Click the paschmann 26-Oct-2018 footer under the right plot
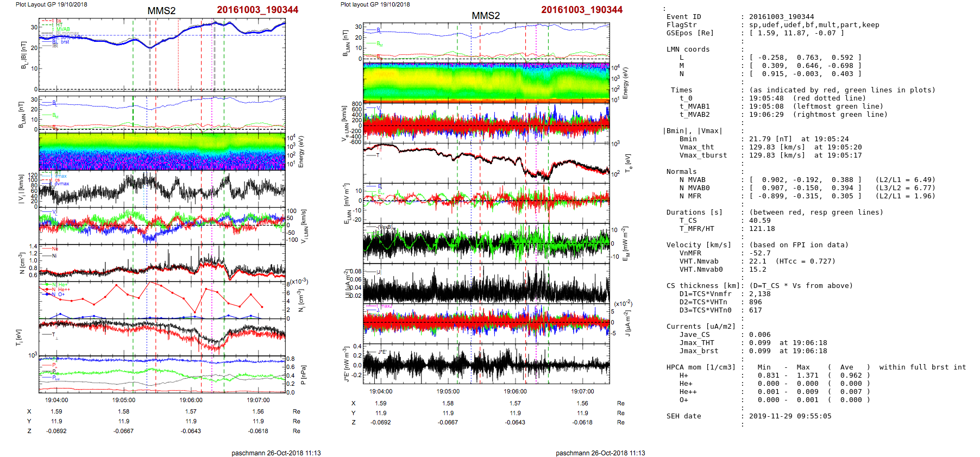The width and height of the screenshot is (980, 457). pyautogui.click(x=600, y=453)
